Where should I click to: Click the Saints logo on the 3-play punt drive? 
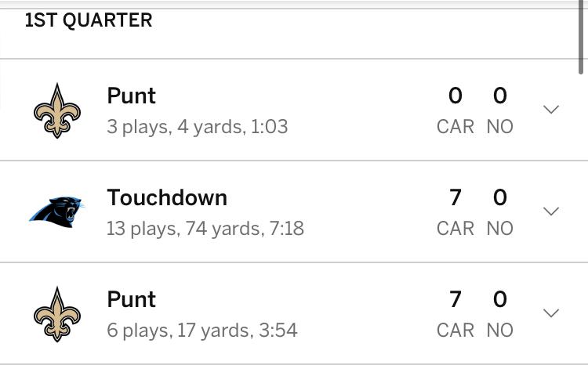click(57, 110)
